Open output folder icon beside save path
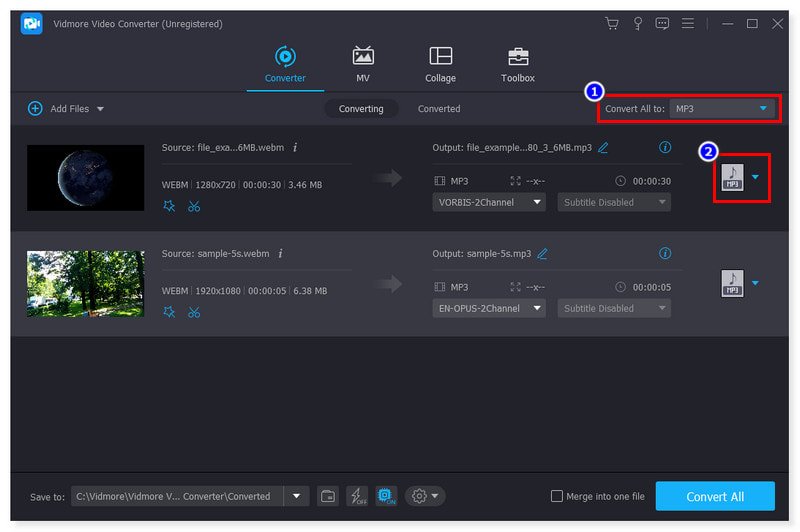The image size is (800, 532). (x=328, y=496)
